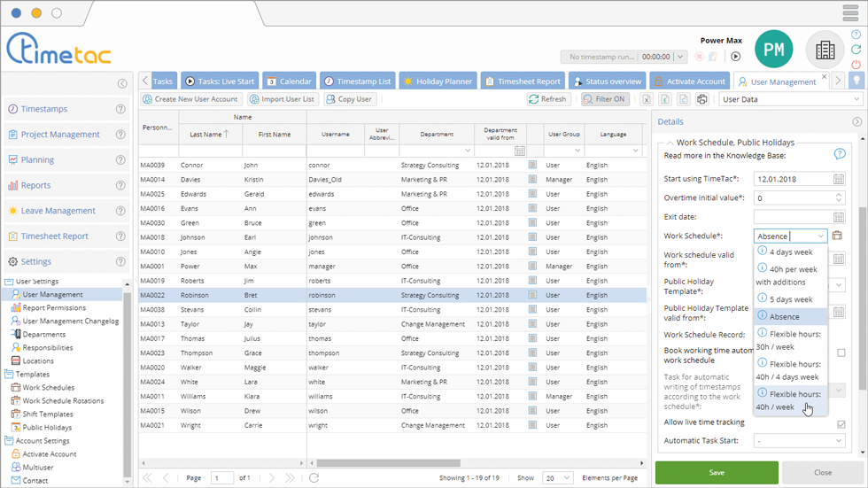Image resolution: width=868 pixels, height=488 pixels.
Task: Open calendar picker for Exit date
Action: pos(838,217)
